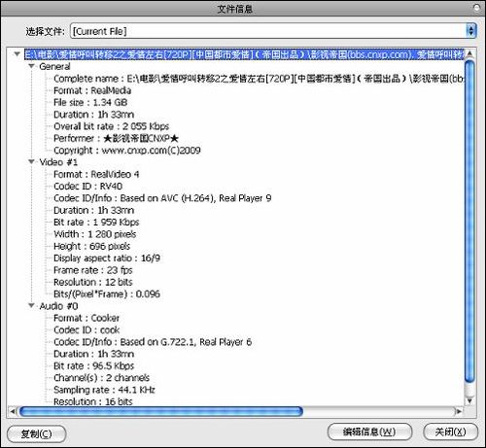Select the 'Copyright : www.cnxp.com(C)2009' row
This screenshot has width=486, height=448.
[x=127, y=151]
